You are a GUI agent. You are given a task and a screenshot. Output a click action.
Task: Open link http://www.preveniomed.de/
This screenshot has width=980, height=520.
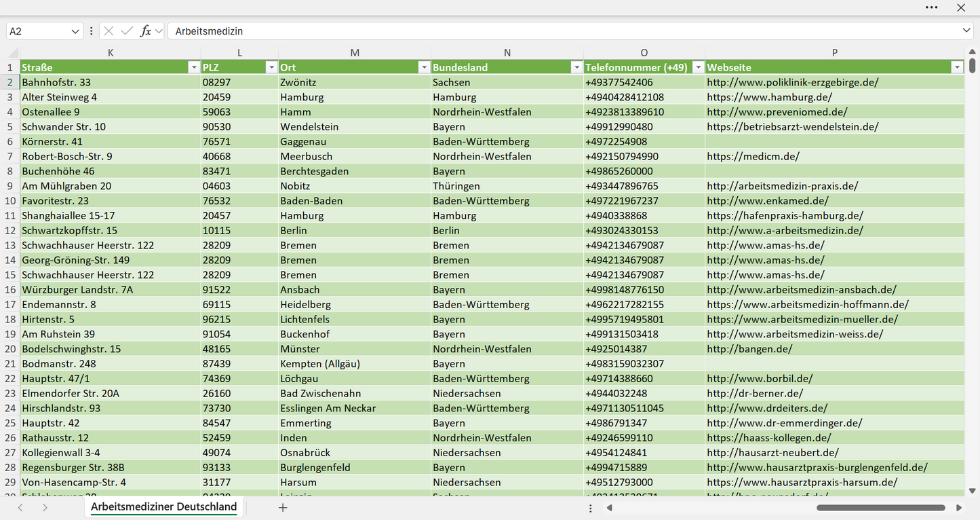(x=777, y=112)
